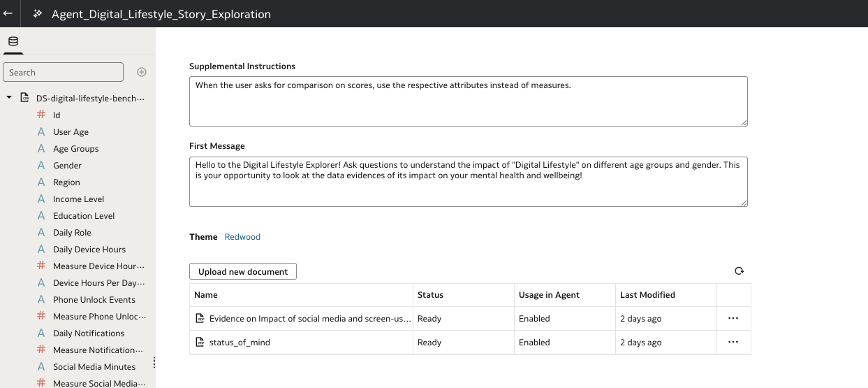This screenshot has width=868, height=388.
Task: Click the DS-digital-lifestyle dataset file icon
Action: (x=24, y=98)
